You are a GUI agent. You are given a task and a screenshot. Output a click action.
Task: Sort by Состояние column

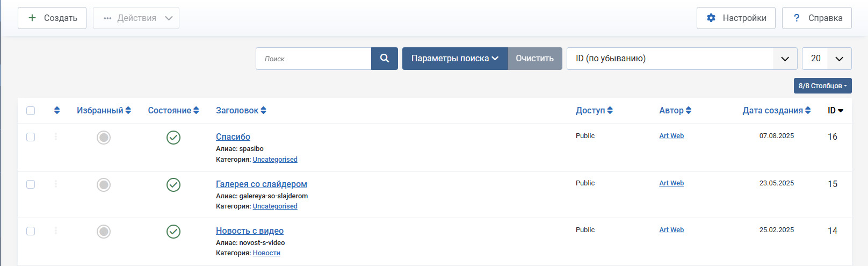(173, 110)
